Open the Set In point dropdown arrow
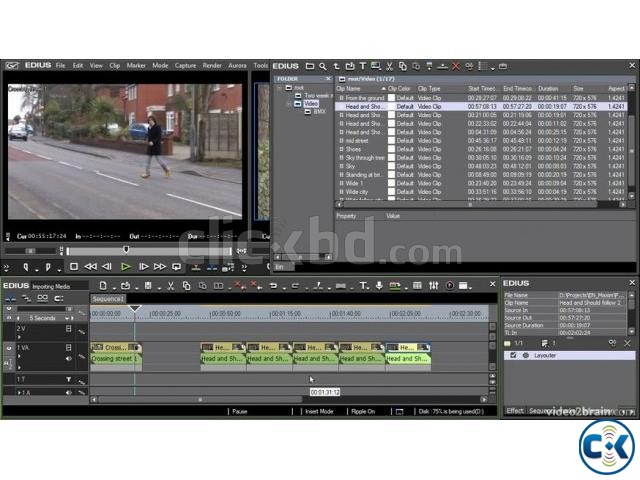Screen dimensions: 640x480 (36, 270)
